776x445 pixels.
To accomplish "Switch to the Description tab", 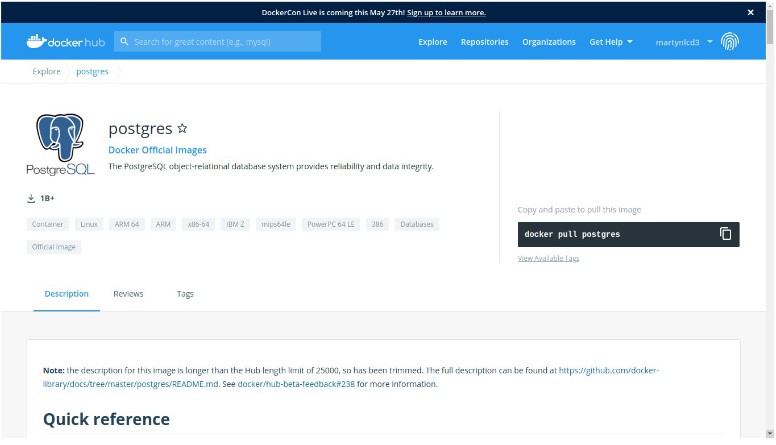I will click(x=66, y=294).
